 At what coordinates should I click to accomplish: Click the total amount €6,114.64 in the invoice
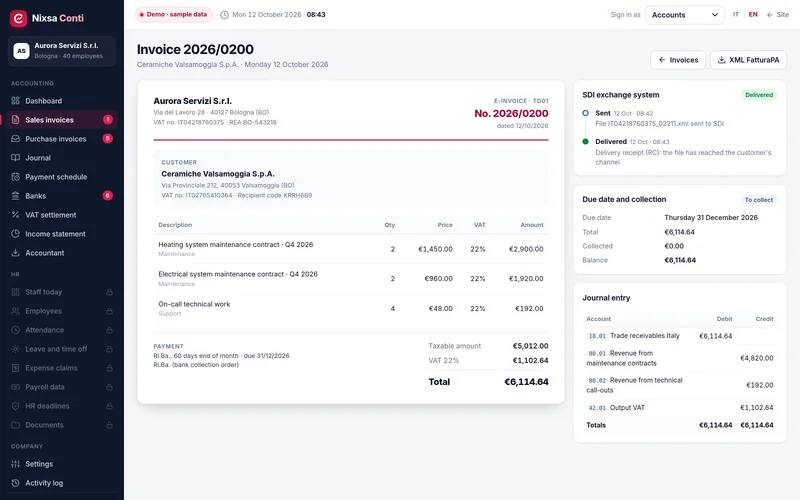[526, 382]
